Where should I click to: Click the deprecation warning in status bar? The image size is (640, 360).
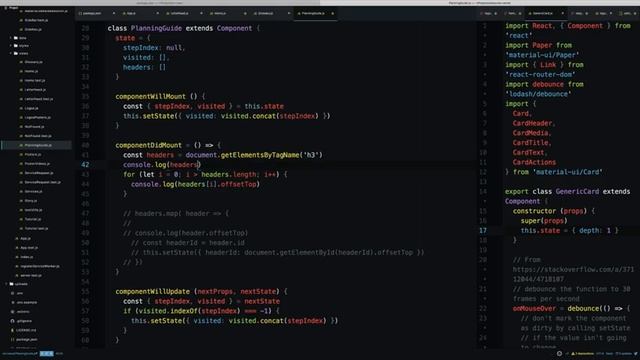click(582, 353)
